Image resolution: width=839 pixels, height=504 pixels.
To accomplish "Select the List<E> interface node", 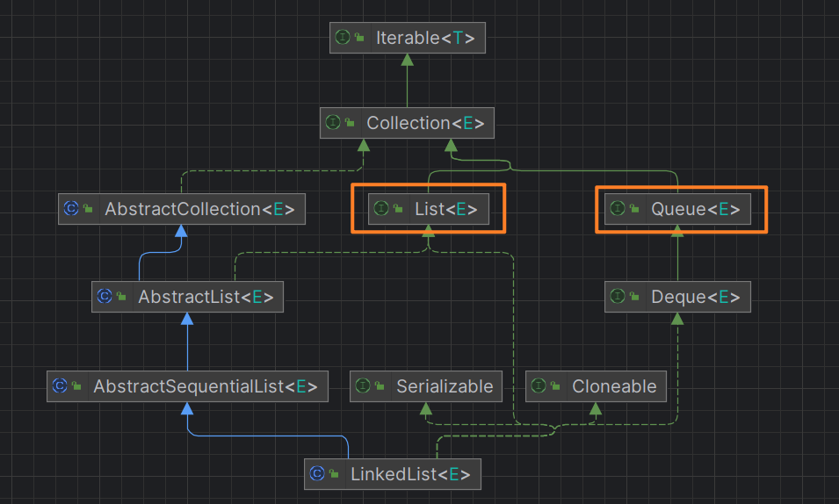I will [x=428, y=209].
